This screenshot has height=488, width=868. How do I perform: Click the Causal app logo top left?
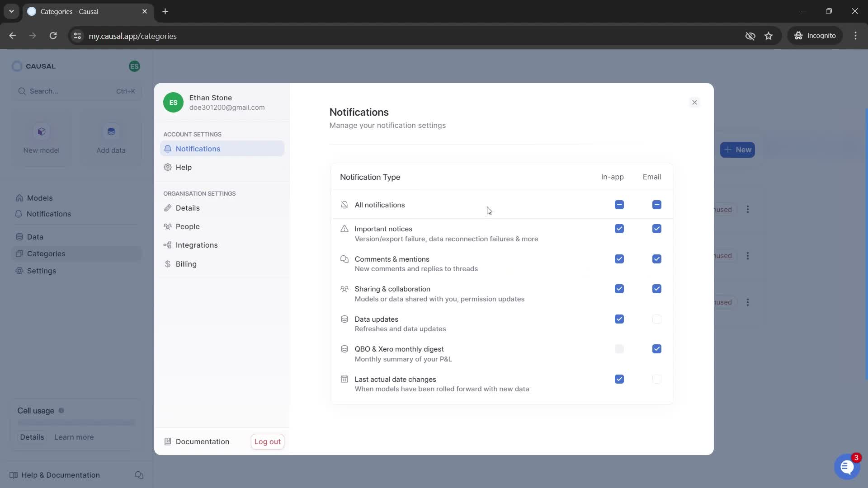[16, 66]
